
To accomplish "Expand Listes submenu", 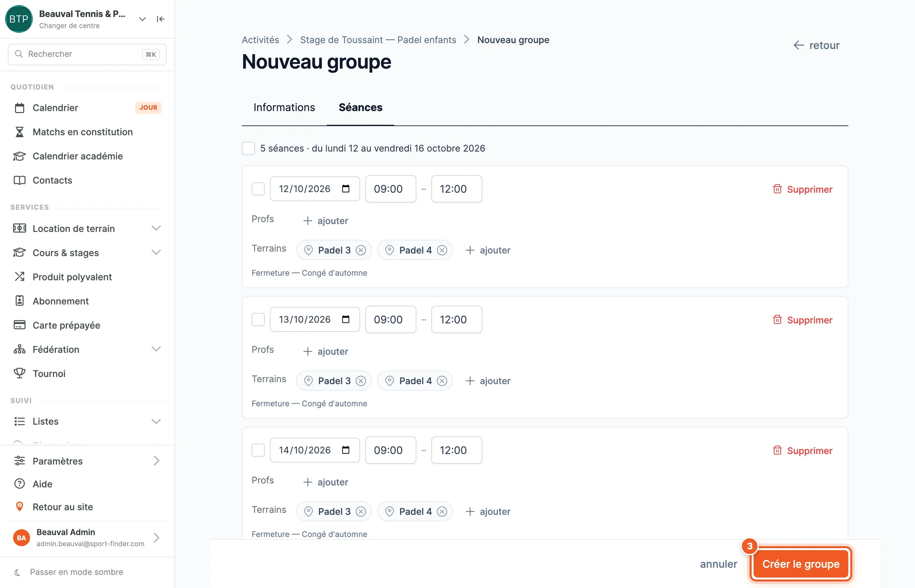I will click(x=156, y=421).
